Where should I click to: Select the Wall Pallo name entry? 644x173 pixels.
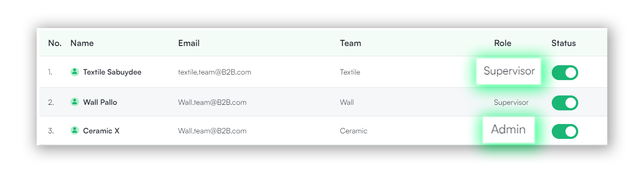100,102
